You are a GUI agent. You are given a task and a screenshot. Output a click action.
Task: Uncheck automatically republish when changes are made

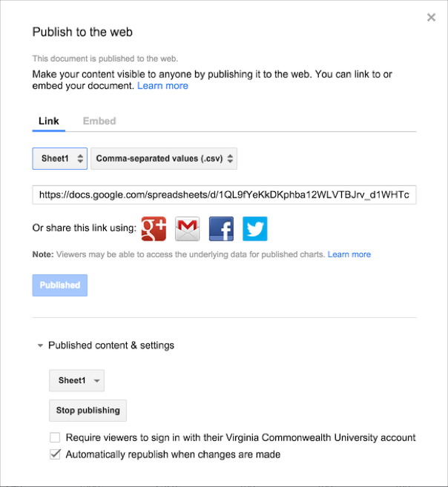[x=55, y=454]
